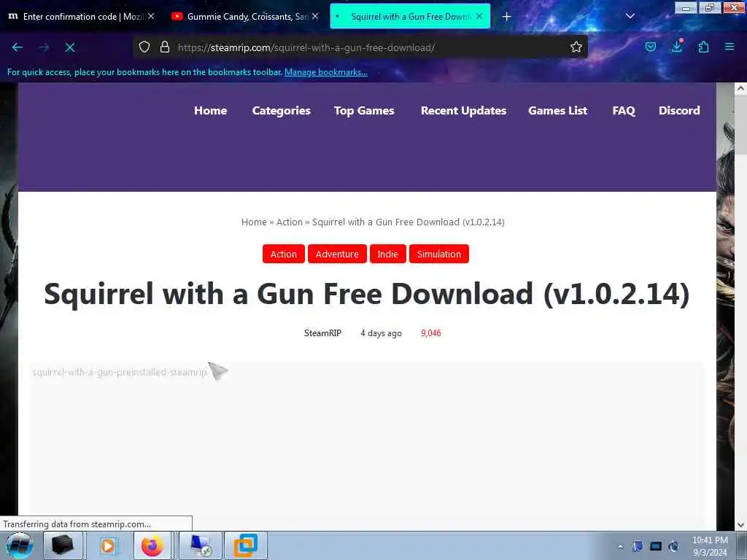
Task: Open the VirtualBox taskbar icon
Action: point(246,545)
